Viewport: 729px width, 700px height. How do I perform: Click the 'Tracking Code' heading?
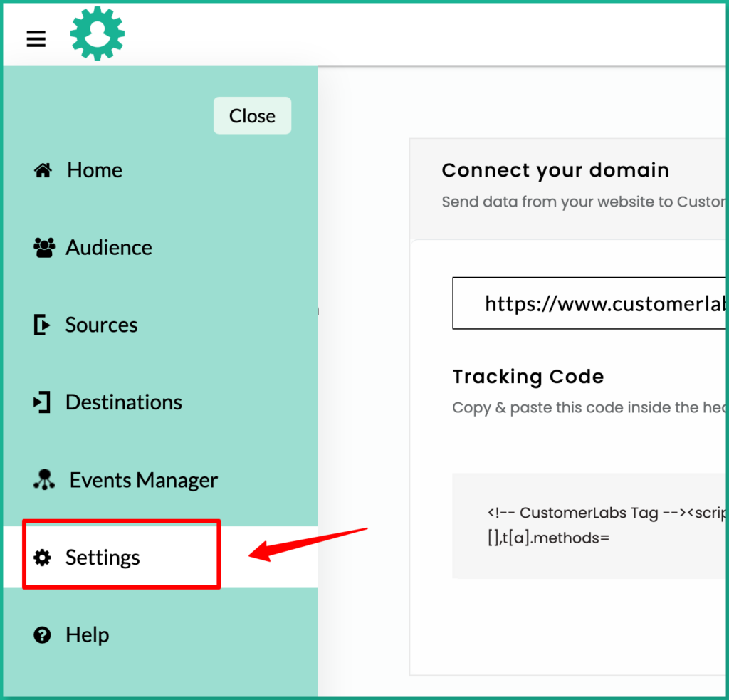point(528,377)
